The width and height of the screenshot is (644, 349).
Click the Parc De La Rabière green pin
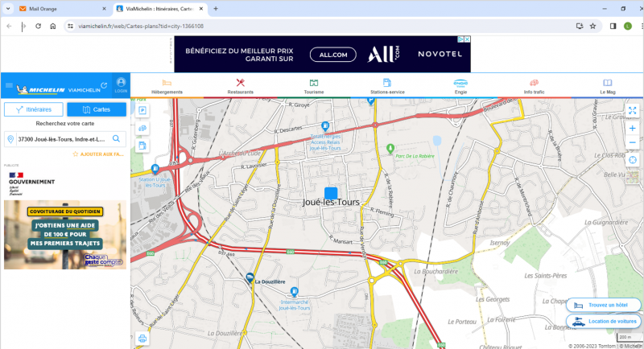pos(390,149)
